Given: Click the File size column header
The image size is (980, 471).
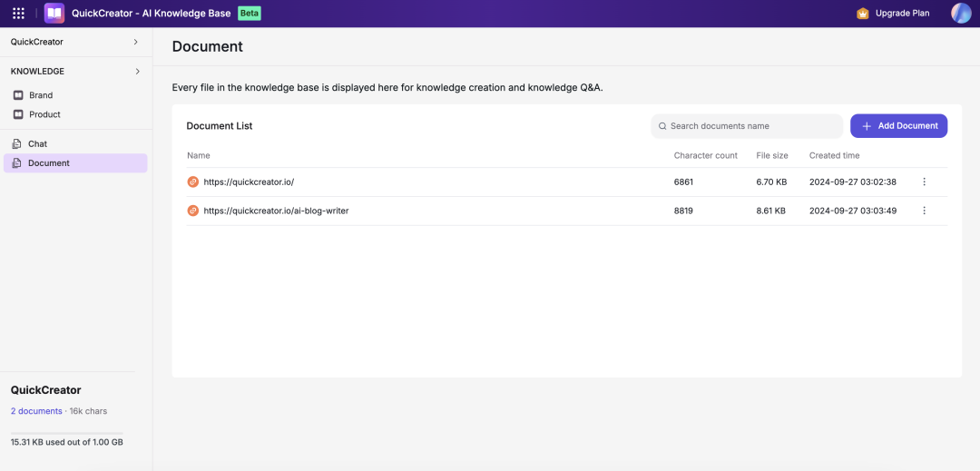Looking at the screenshot, I should tap(772, 155).
